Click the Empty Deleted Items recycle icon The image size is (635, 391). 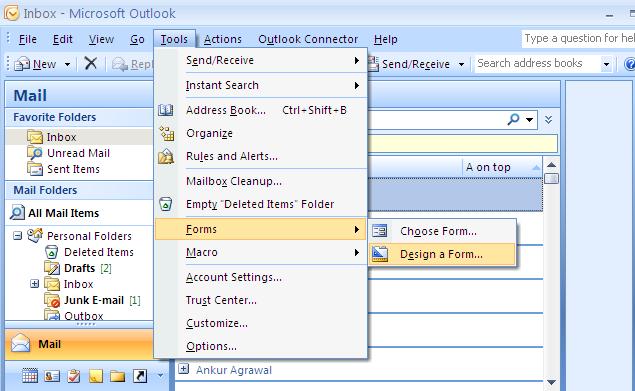[165, 204]
